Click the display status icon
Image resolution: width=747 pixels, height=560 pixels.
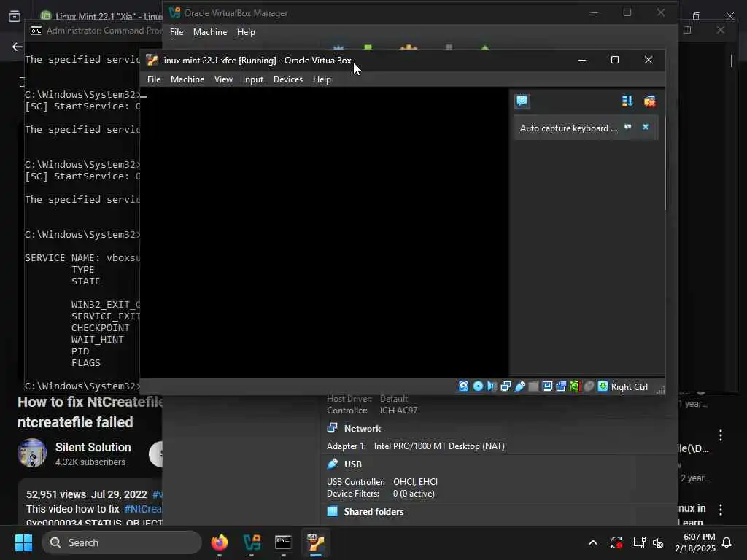click(547, 386)
